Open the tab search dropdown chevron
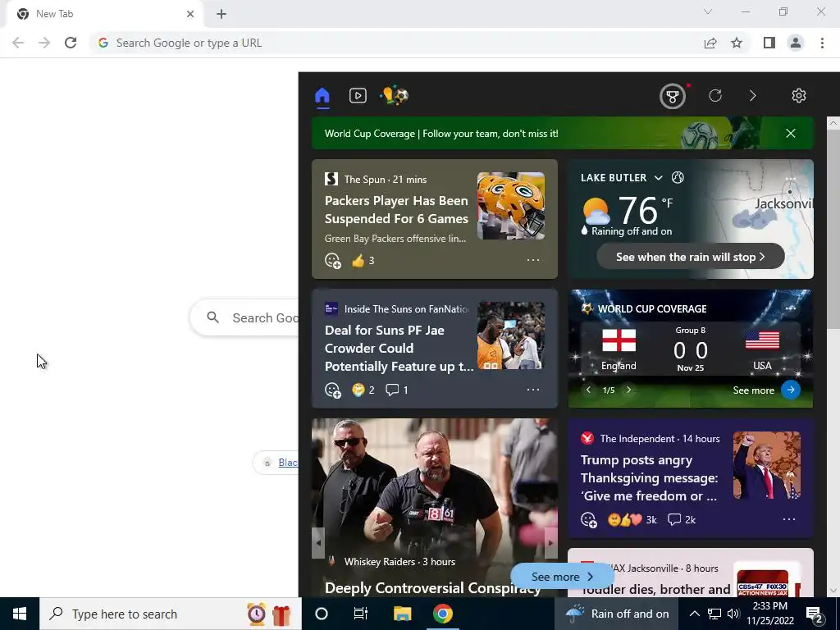The width and height of the screenshot is (840, 630). click(708, 11)
